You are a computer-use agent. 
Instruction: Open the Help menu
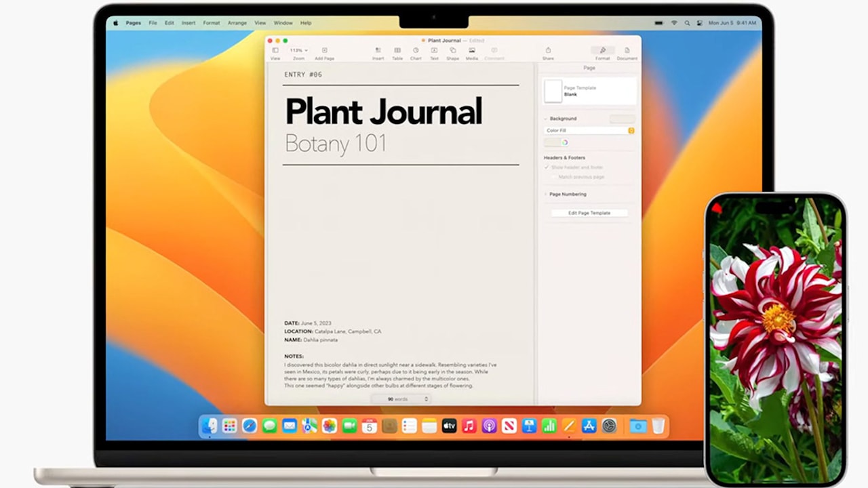306,23
